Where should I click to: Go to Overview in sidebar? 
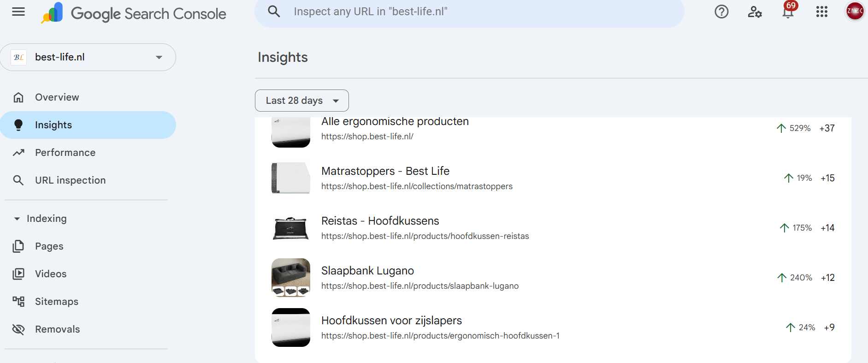57,97
